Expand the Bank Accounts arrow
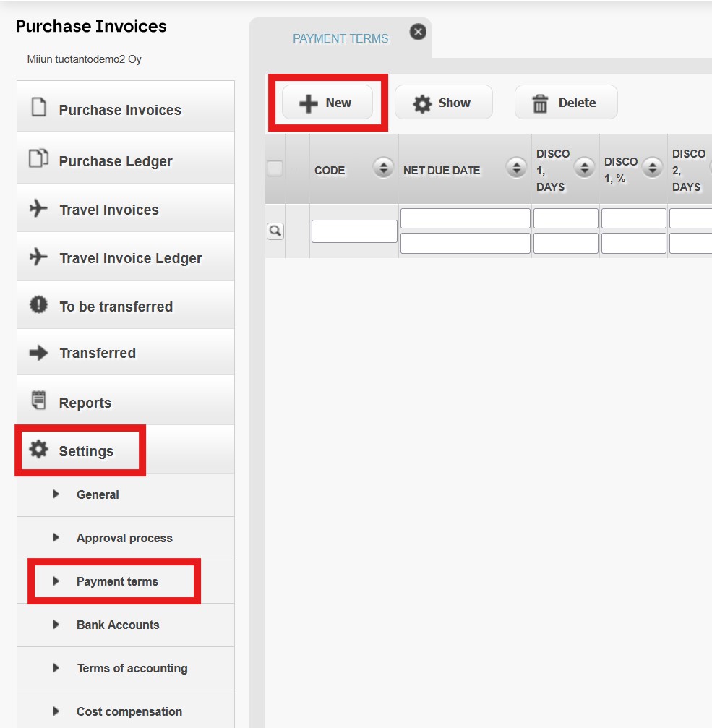This screenshot has height=728, width=712. pos(56,624)
